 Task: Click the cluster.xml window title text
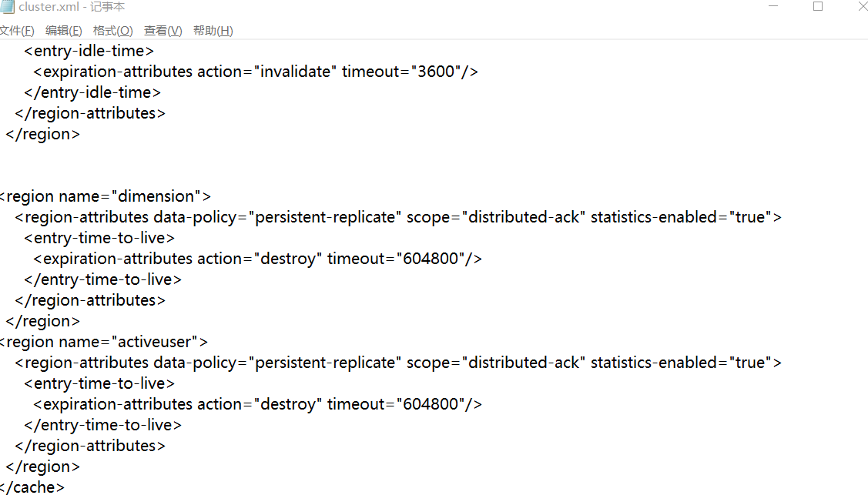pos(72,7)
